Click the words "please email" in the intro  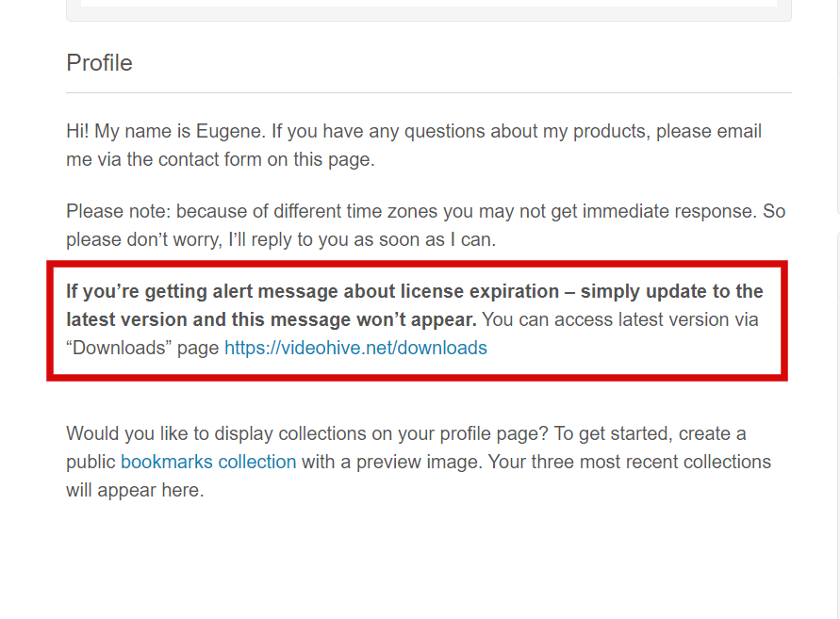(x=709, y=131)
